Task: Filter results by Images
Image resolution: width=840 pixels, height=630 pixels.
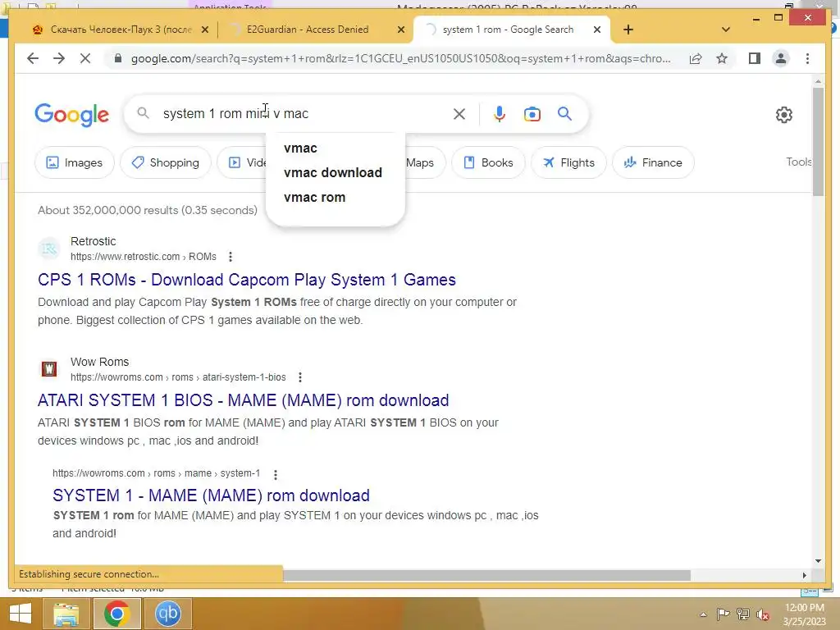Action: pos(75,162)
